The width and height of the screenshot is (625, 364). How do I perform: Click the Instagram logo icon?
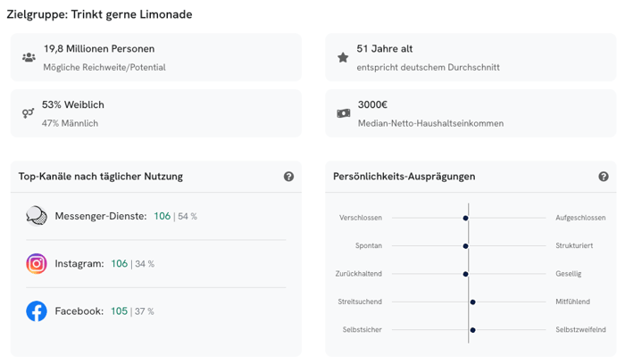pos(37,264)
